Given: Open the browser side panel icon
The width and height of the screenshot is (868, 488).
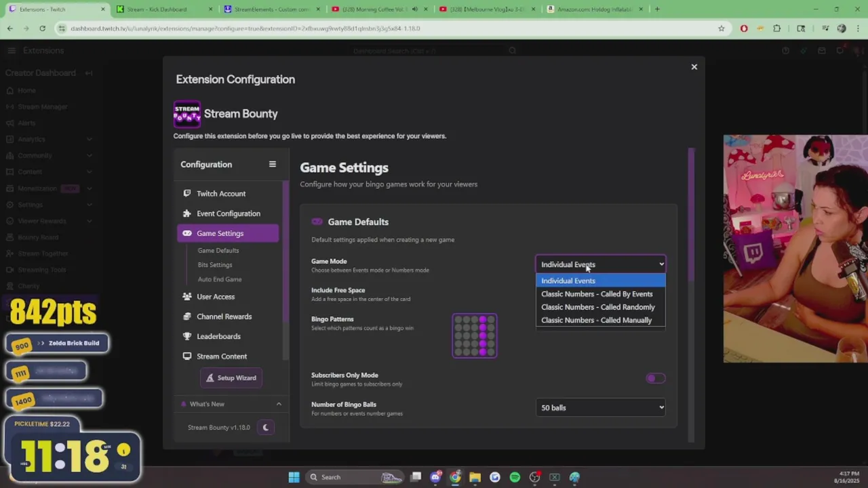Looking at the screenshot, I should point(801,28).
